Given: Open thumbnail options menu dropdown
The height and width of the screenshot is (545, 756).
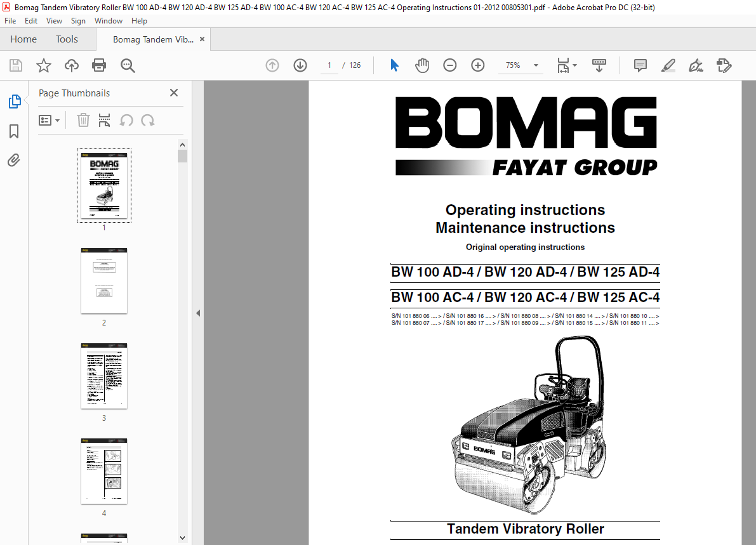Looking at the screenshot, I should (49, 120).
